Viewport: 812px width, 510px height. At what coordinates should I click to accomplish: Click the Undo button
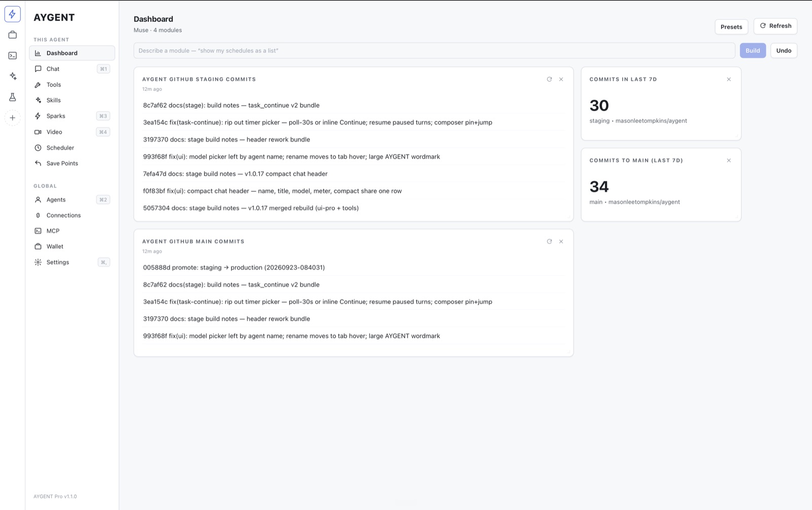(784, 50)
